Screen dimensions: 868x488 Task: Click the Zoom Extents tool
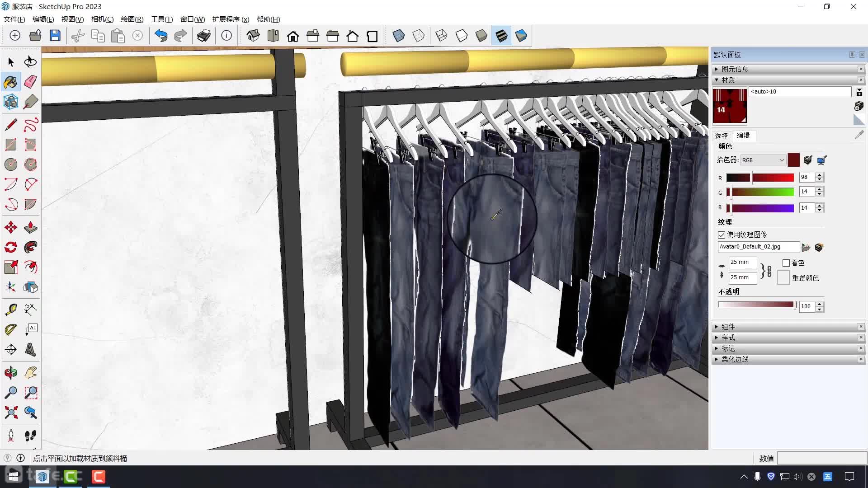[11, 413]
